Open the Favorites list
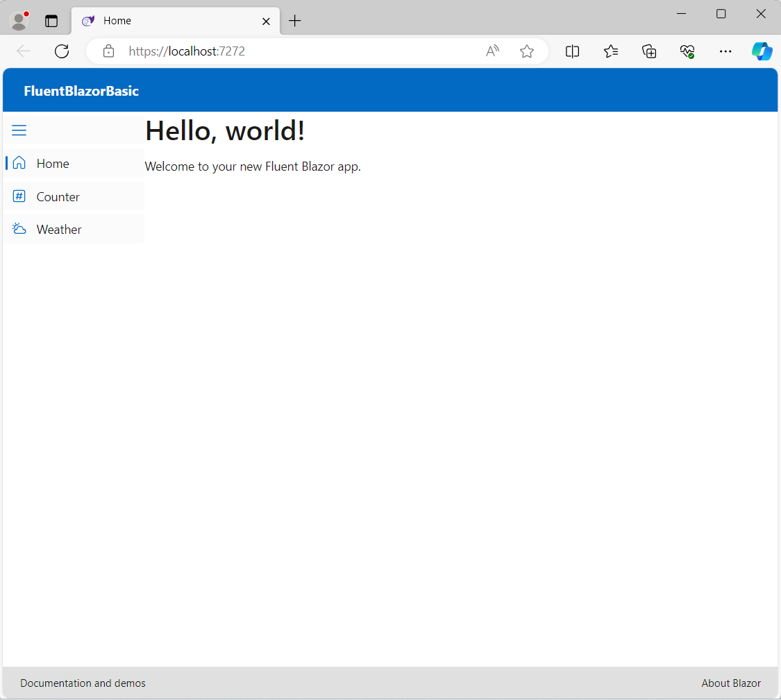 click(611, 51)
